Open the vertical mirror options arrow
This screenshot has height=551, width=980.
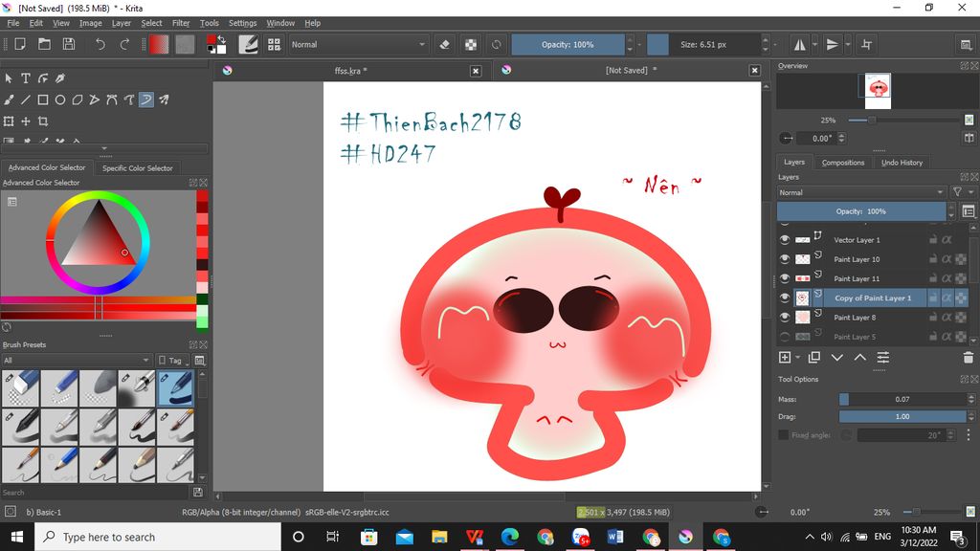click(848, 44)
